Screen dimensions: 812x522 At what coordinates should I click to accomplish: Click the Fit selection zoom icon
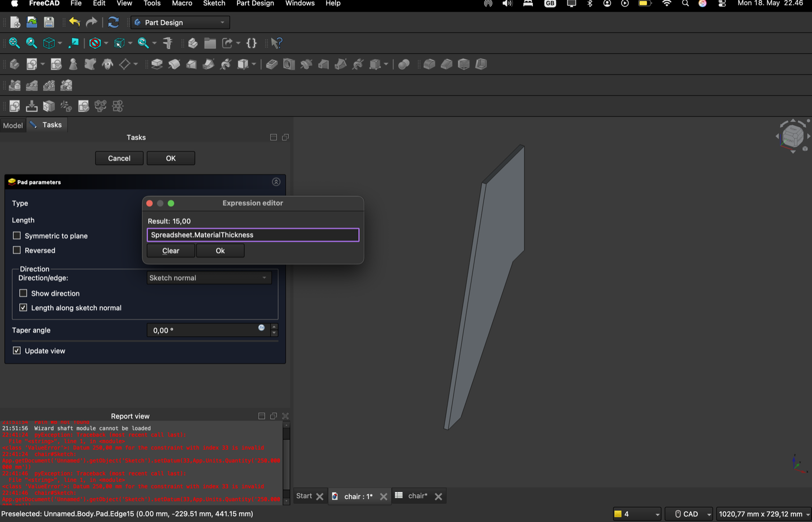(31, 43)
